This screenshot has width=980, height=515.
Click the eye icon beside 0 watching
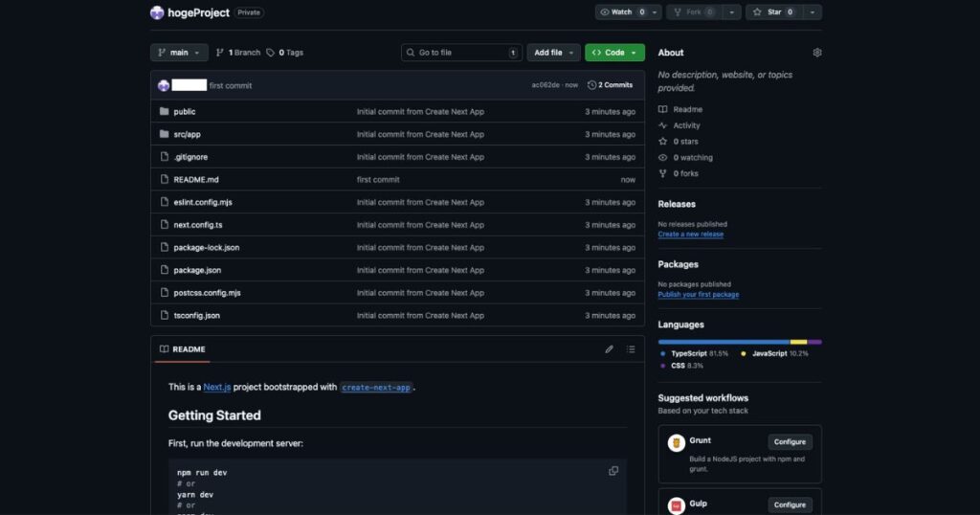pos(662,158)
